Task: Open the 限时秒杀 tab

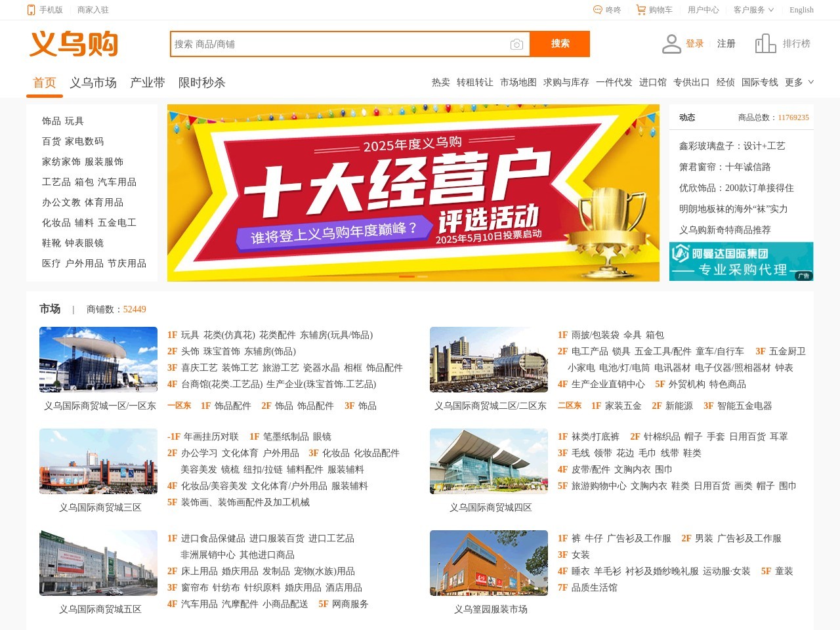Action: click(x=201, y=83)
